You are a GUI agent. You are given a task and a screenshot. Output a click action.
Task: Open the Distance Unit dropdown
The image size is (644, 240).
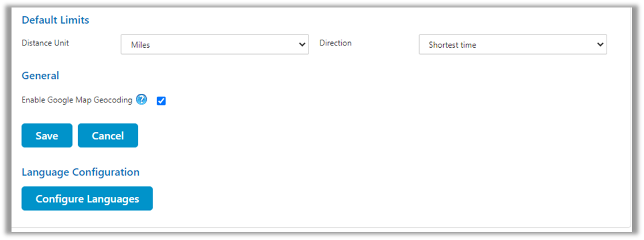(214, 45)
